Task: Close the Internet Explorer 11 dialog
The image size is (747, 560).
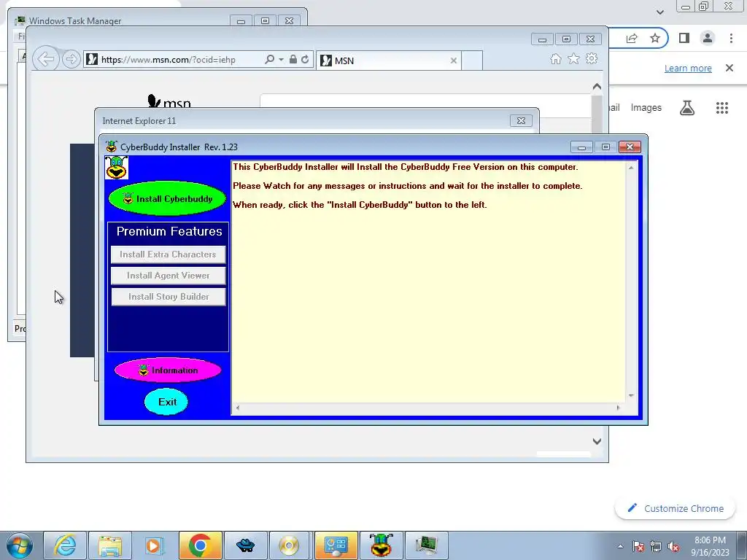Action: 521,120
